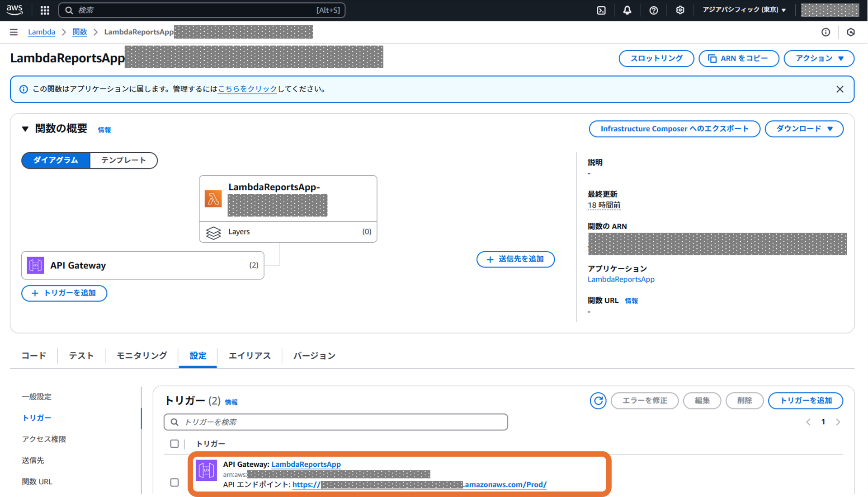Click the API Gateway icon in diagram
Screen dimensions: 868x497
coord(36,265)
